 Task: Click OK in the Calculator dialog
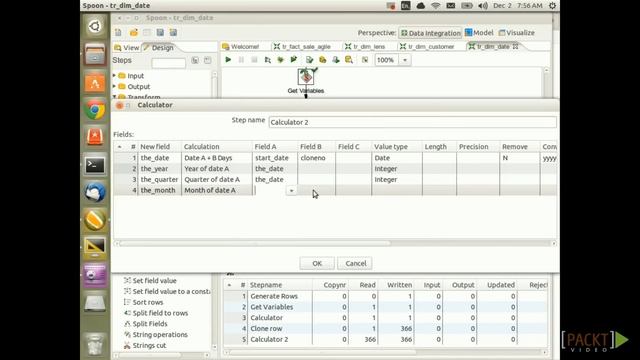(x=317, y=263)
